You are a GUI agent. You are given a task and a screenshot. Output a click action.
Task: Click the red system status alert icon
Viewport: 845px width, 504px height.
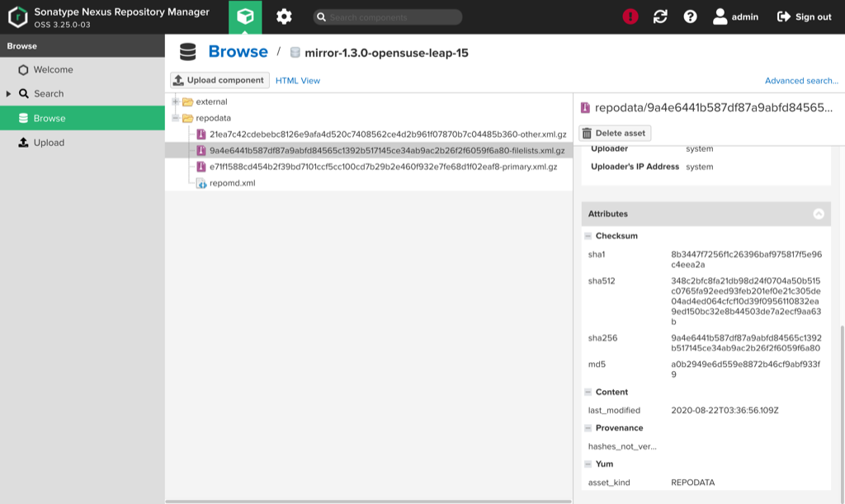pos(630,16)
